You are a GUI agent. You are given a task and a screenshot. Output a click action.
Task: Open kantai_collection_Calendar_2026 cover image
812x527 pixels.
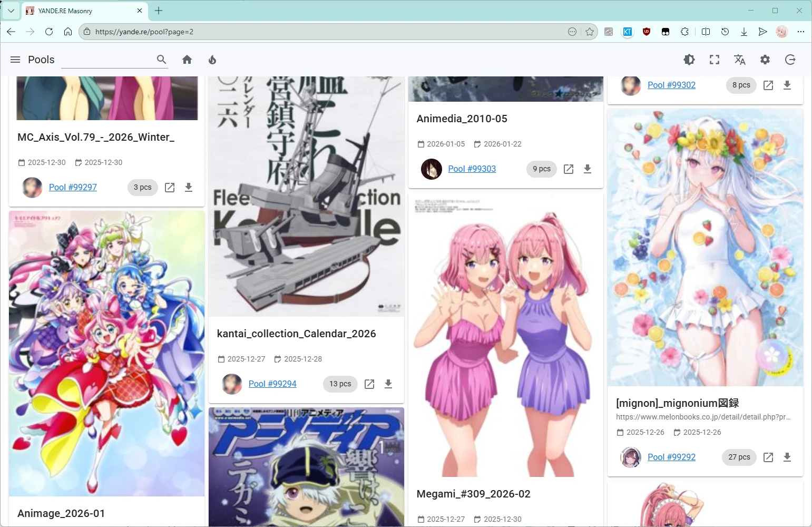(x=306, y=197)
